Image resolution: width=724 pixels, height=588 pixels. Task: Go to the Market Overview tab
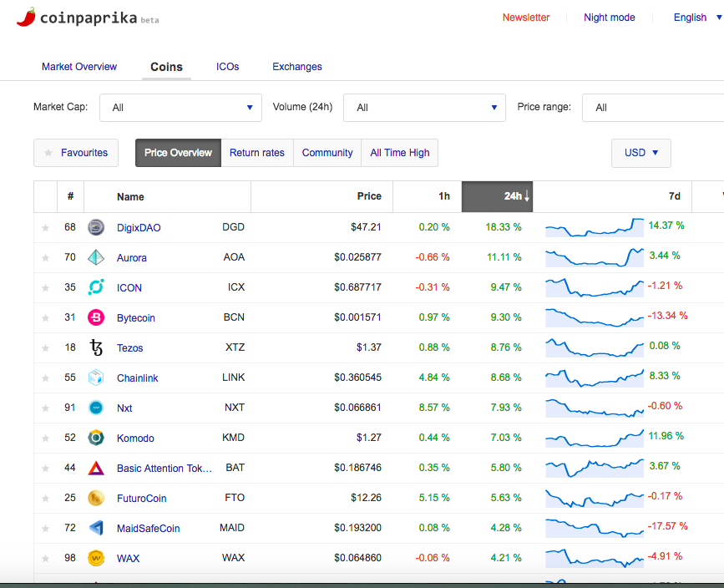(x=79, y=67)
